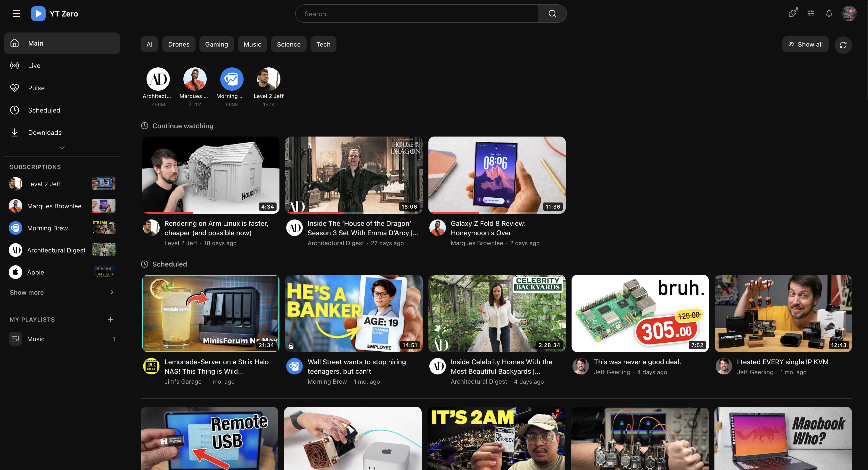The image size is (868, 470).
Task: Click the search magnifier button
Action: pyautogui.click(x=552, y=14)
